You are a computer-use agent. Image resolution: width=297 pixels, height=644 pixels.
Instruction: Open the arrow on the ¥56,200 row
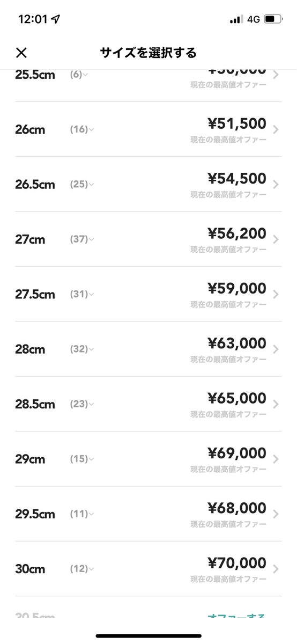276,239
